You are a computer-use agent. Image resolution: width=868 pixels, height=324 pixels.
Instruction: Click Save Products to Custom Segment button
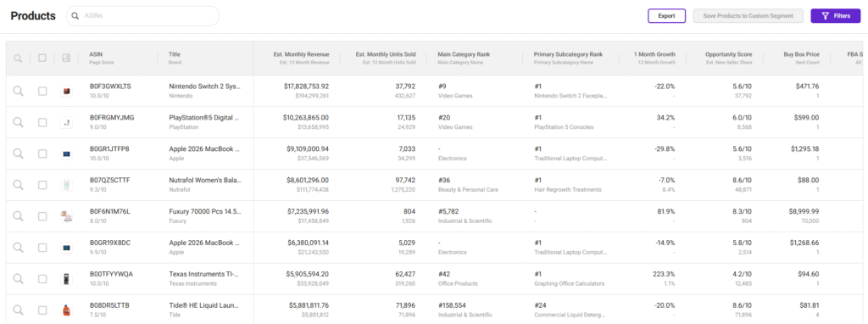748,16
